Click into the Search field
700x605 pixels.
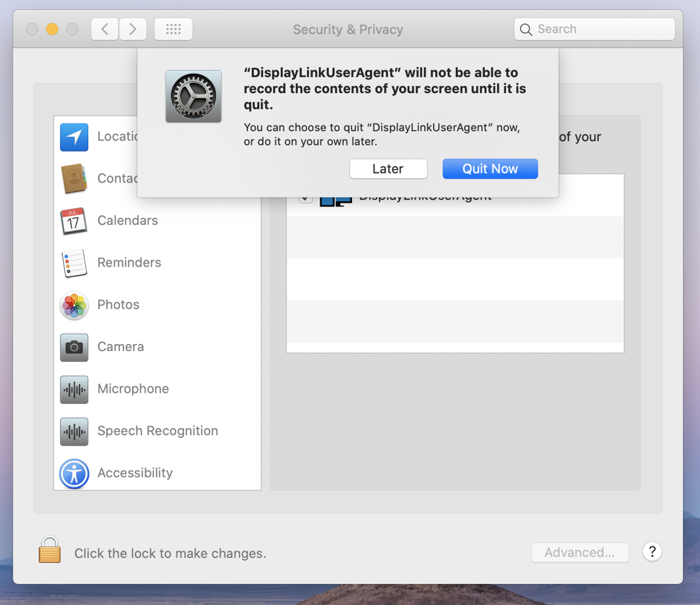pos(594,30)
